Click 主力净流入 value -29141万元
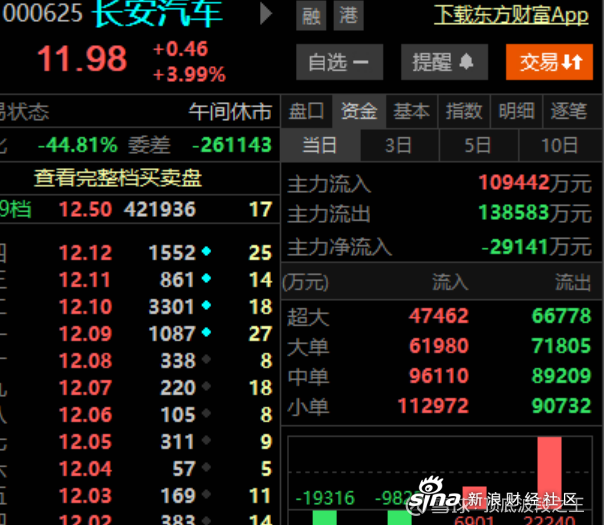Screen dimensions: 604x525 [x=537, y=247]
